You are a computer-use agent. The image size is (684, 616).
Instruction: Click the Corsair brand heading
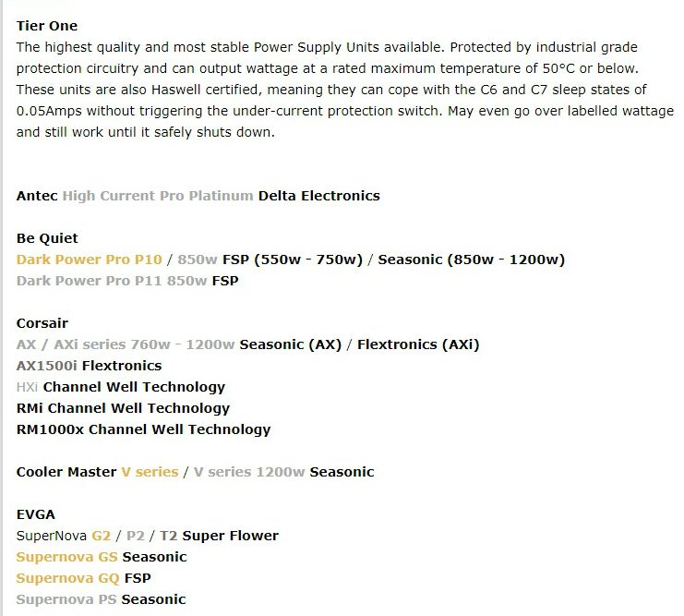click(x=42, y=323)
